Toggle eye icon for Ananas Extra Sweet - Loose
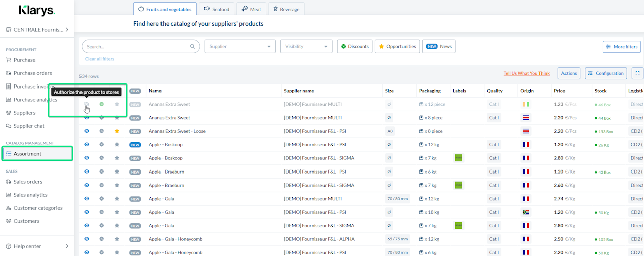This screenshot has width=644, height=256. (x=87, y=131)
